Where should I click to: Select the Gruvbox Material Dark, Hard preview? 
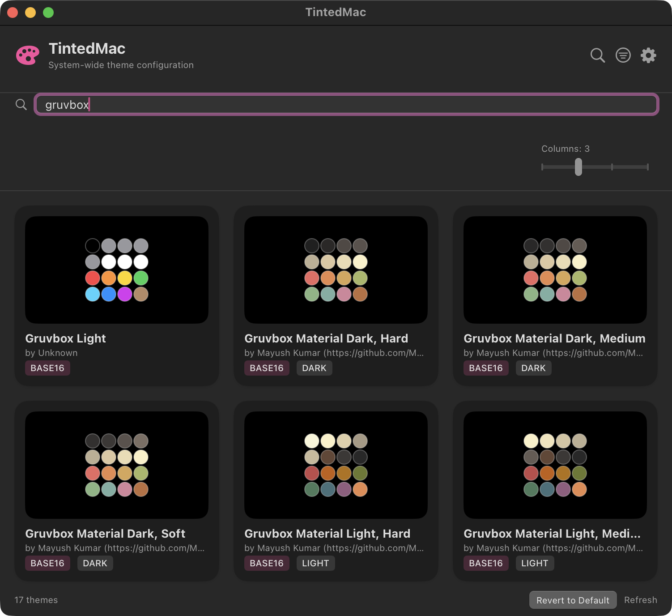[x=336, y=270]
